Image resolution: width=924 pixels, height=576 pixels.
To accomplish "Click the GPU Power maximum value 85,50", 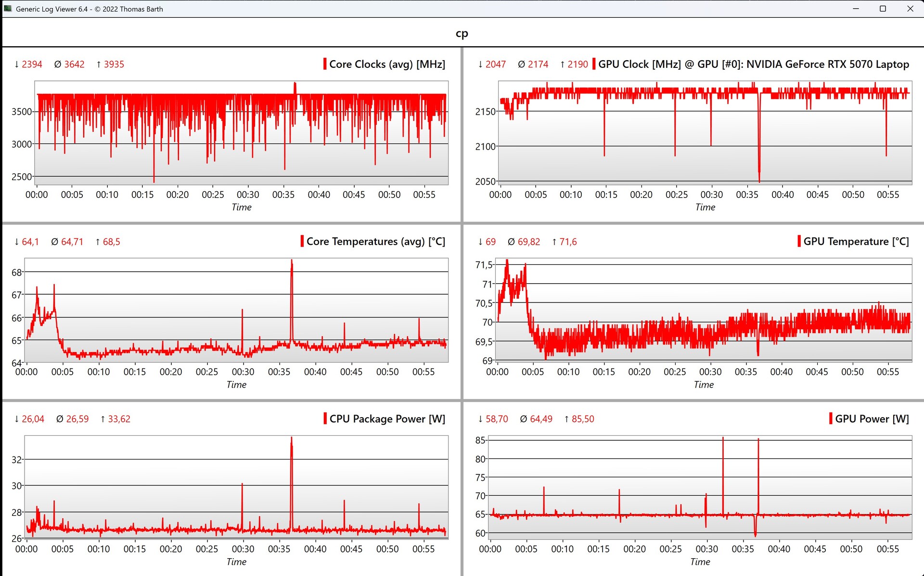I will pyautogui.click(x=582, y=419).
